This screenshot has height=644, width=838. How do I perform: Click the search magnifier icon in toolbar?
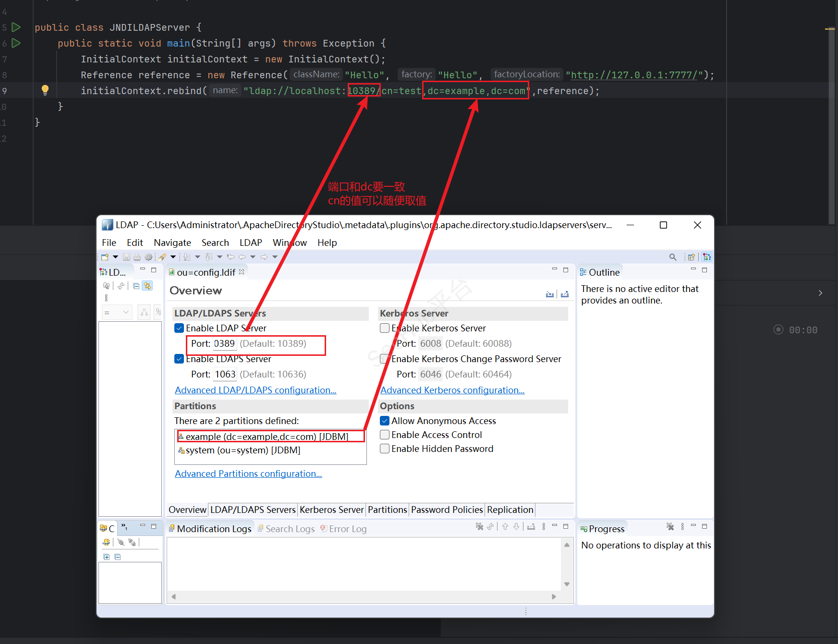click(x=673, y=257)
